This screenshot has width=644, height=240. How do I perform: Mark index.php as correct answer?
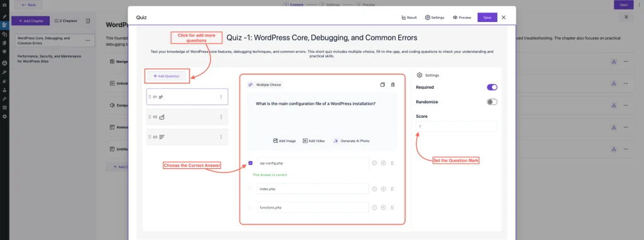click(250, 189)
